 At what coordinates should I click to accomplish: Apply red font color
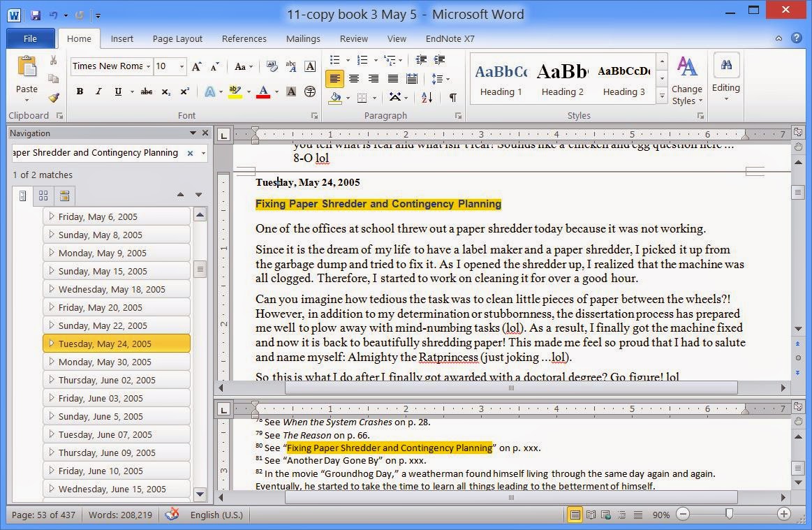(263, 91)
